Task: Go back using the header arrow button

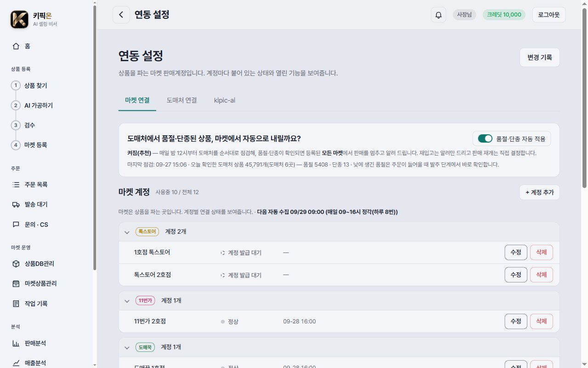Action: click(121, 15)
